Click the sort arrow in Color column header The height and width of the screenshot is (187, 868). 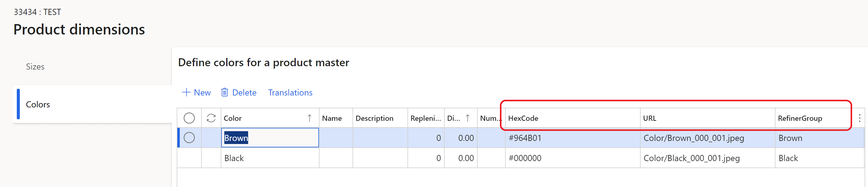click(x=309, y=118)
